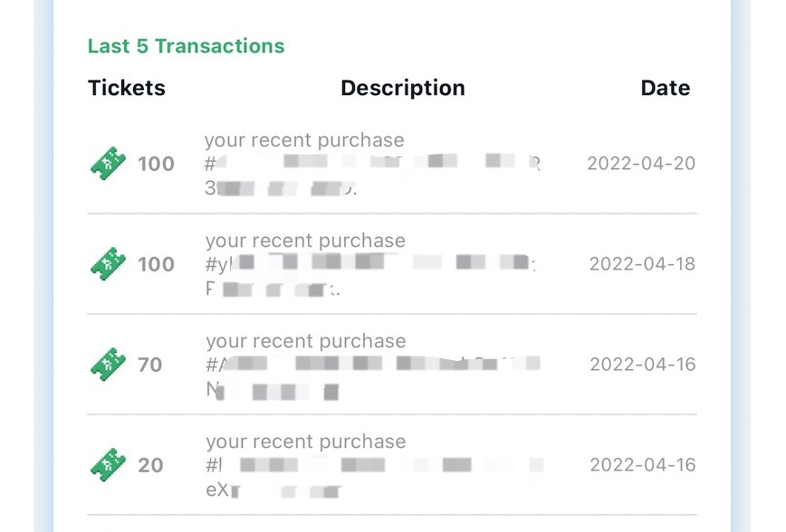Click the Last 5 Transactions heading

click(186, 45)
